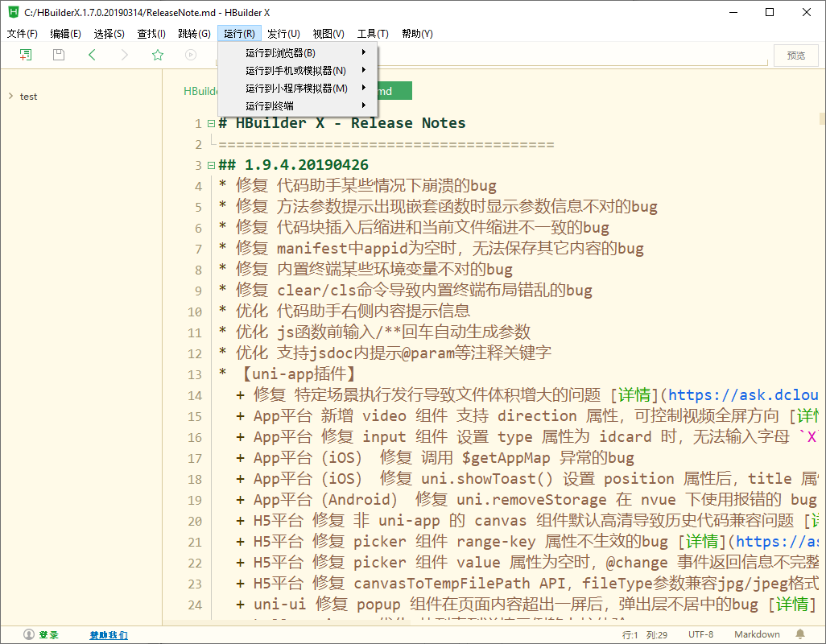The width and height of the screenshot is (826, 644).
Task: Click the run play toolbar icon
Action: 191,55
